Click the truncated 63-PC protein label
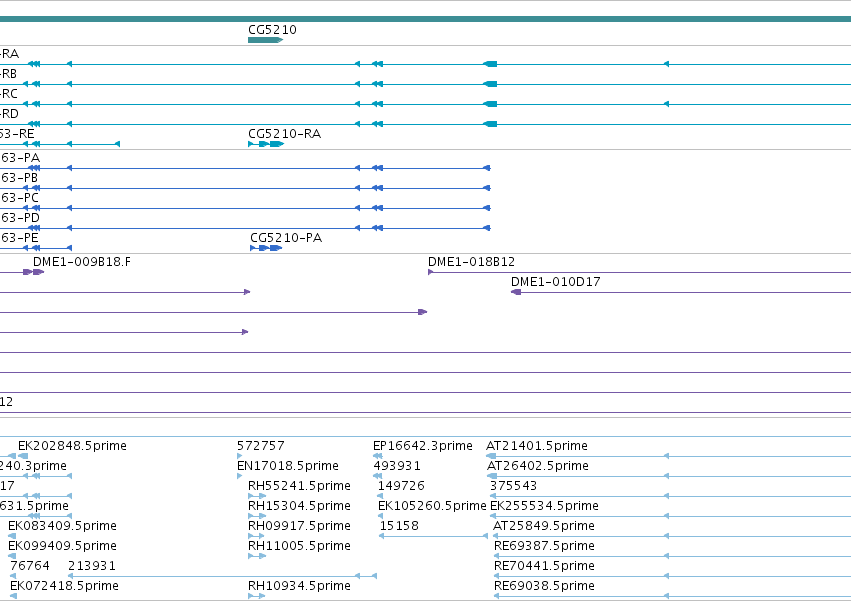 [20, 198]
